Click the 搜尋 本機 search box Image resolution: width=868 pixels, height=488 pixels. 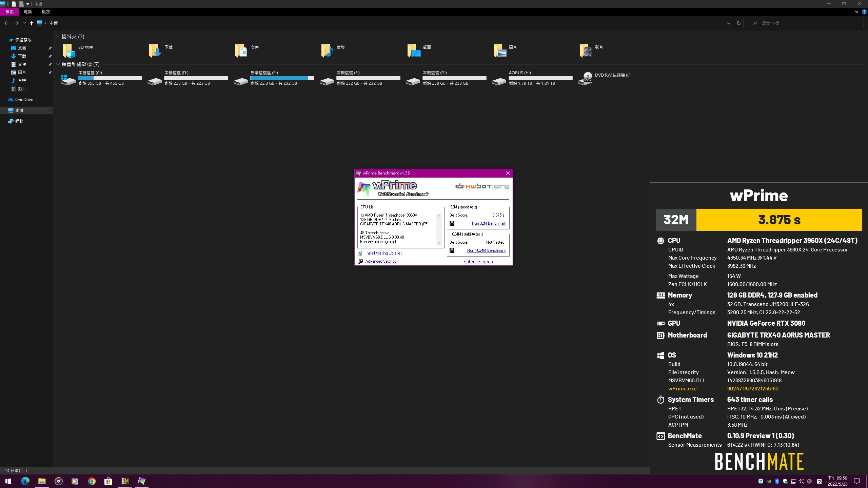point(806,23)
